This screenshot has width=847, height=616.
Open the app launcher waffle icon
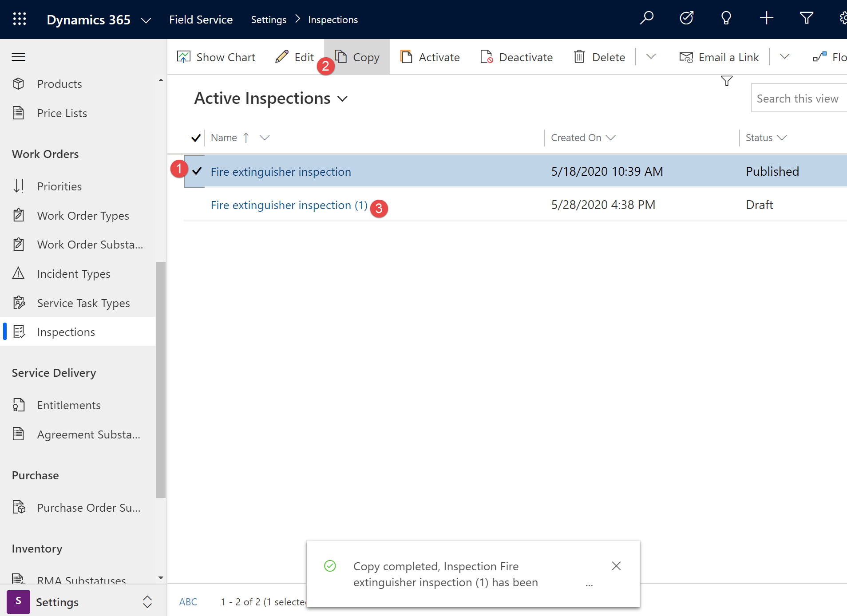coord(20,19)
